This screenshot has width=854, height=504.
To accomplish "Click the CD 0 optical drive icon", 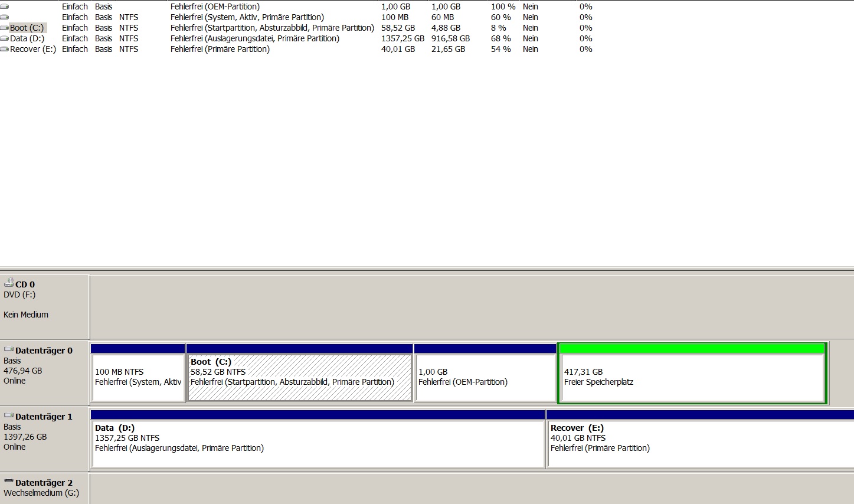I will click(x=9, y=283).
